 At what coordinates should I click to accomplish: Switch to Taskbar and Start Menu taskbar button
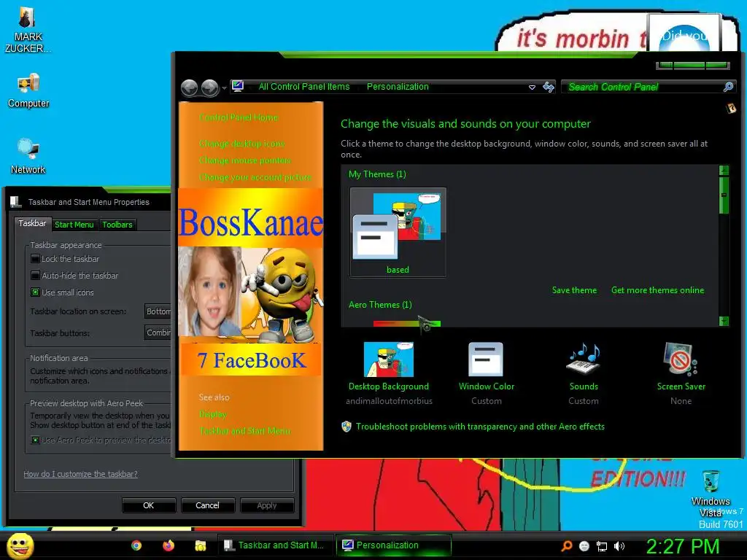(x=275, y=545)
